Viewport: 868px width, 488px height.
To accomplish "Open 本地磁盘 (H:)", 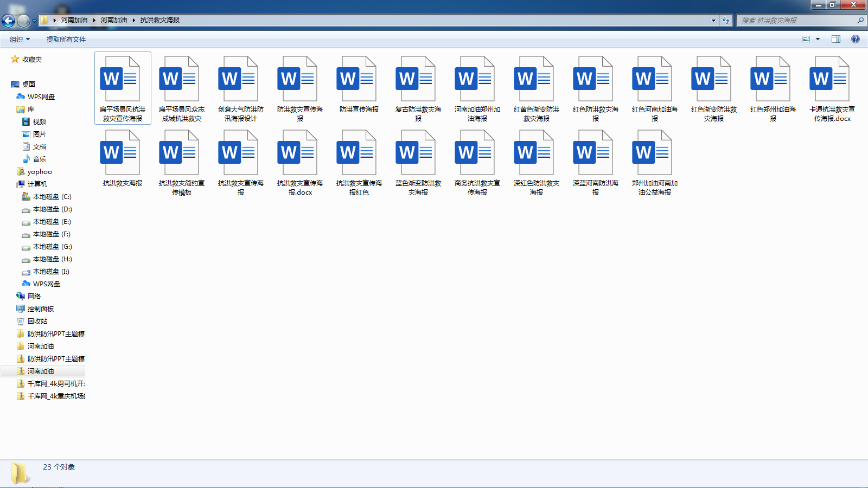I will [x=52, y=259].
